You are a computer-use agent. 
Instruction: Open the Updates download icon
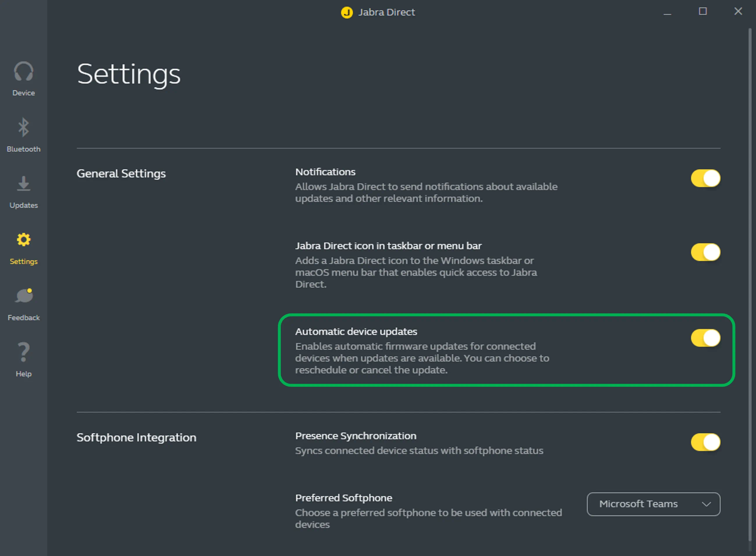tap(24, 183)
